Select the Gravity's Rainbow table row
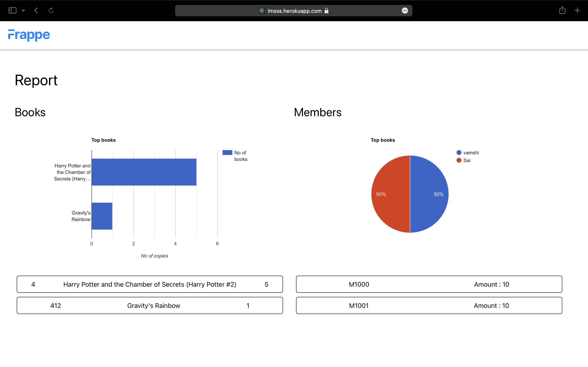Image resolution: width=588 pixels, height=367 pixels. [150, 305]
